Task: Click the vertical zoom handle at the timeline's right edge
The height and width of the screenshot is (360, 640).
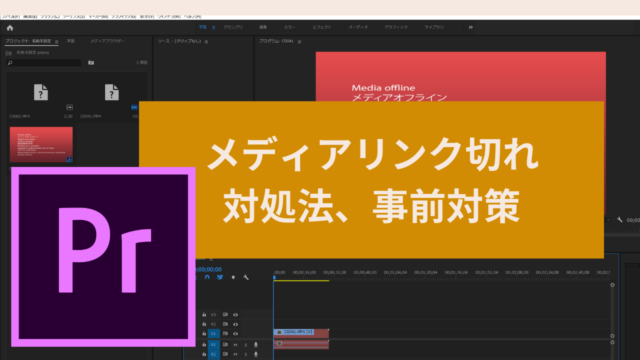Action: pyautogui.click(x=612, y=285)
